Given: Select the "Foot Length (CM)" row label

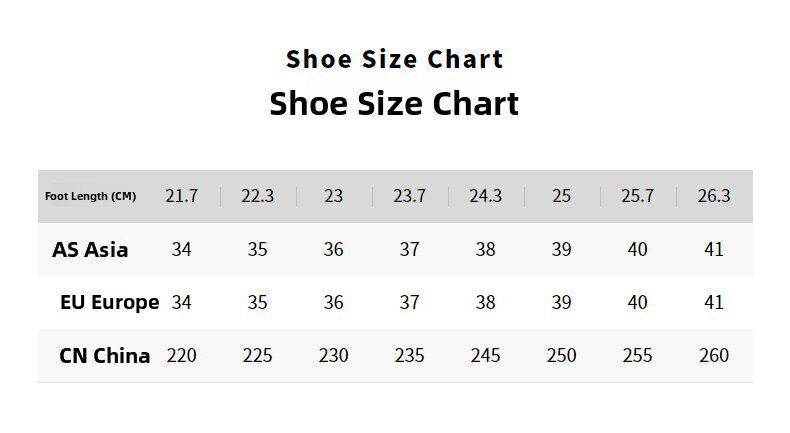Looking at the screenshot, I should point(91,196).
